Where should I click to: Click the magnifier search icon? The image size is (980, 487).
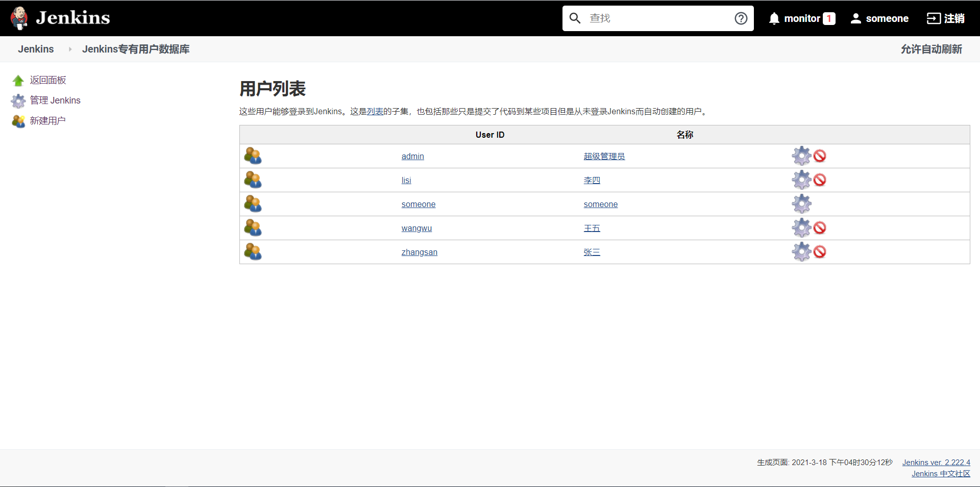pos(575,18)
